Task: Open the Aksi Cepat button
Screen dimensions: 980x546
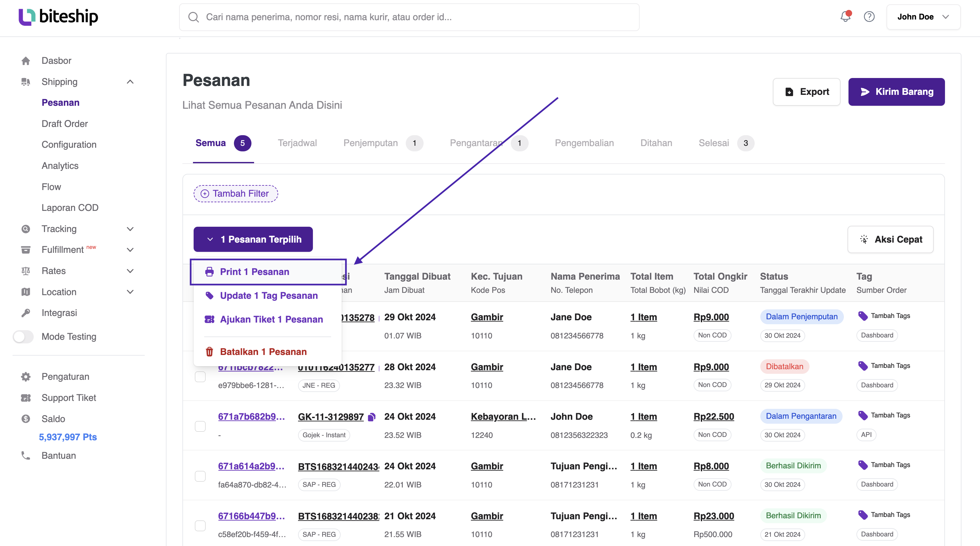Action: point(890,239)
